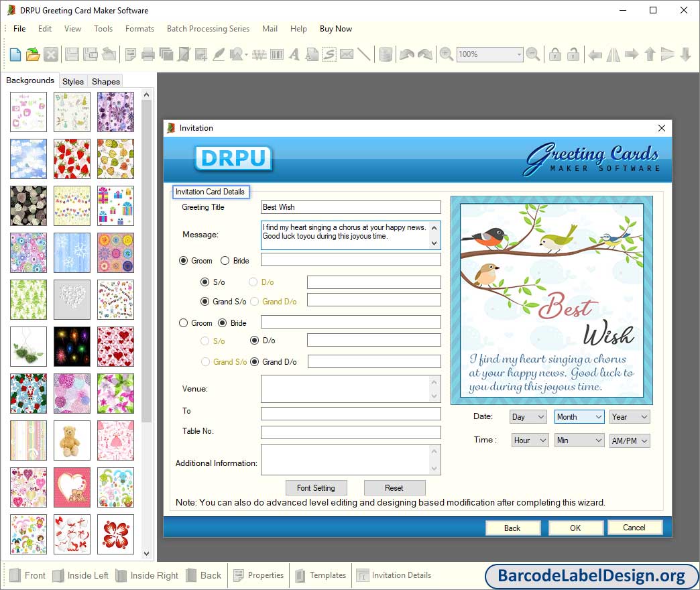Click the left arrow toolbar icon
The width and height of the screenshot is (700, 590).
click(595, 54)
